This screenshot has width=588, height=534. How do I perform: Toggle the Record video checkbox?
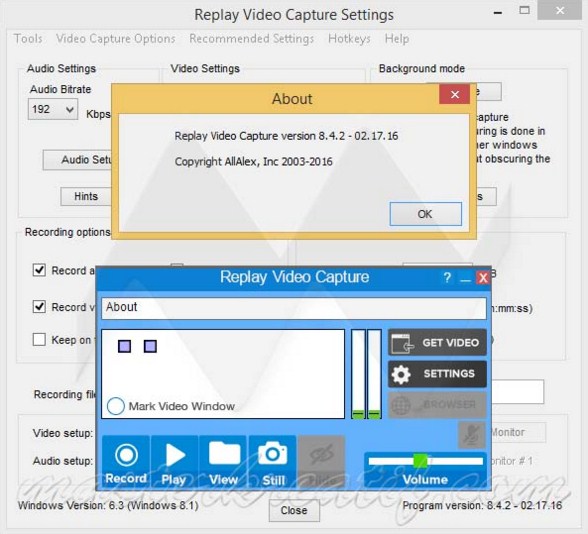tap(39, 306)
